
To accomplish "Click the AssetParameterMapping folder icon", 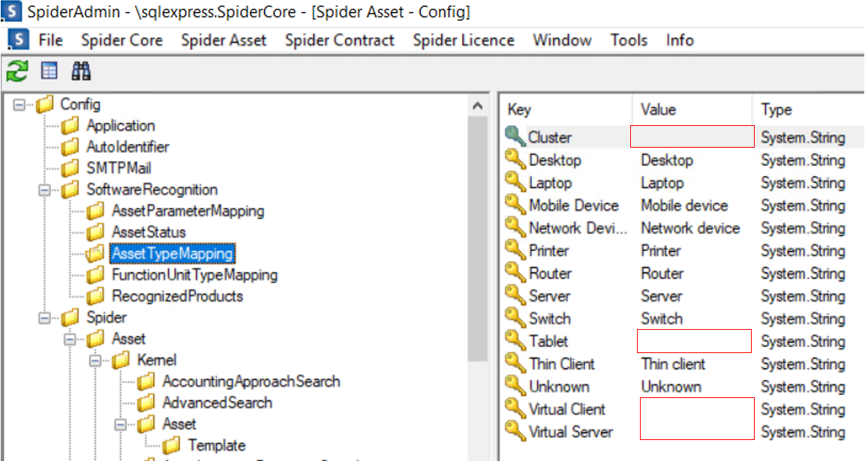I will [95, 211].
